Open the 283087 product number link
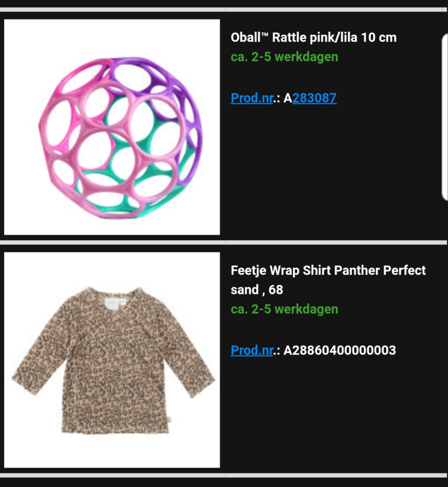Screen dimensions: 448x487 314,98
